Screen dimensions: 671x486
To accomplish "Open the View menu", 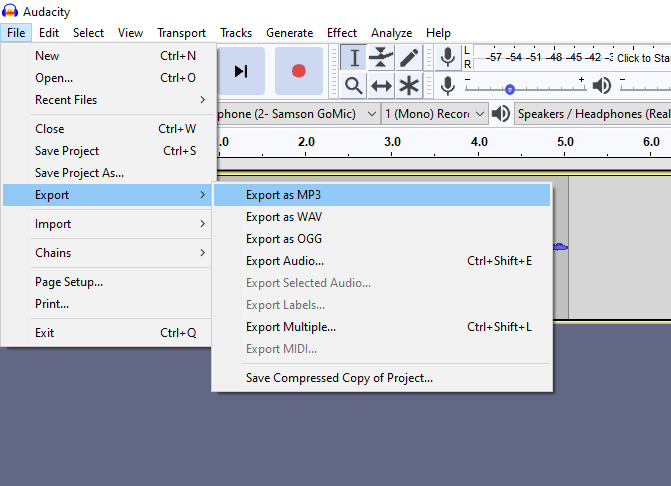I will [x=130, y=33].
